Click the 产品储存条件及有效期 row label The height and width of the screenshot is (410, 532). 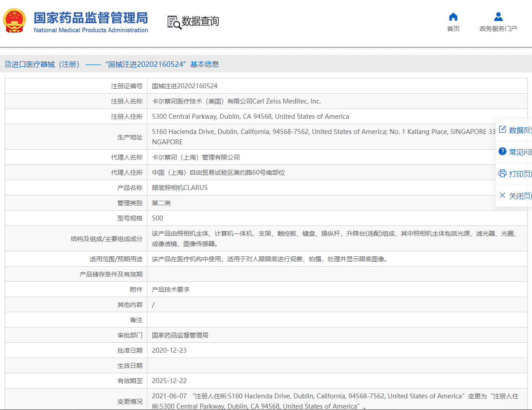[111, 274]
